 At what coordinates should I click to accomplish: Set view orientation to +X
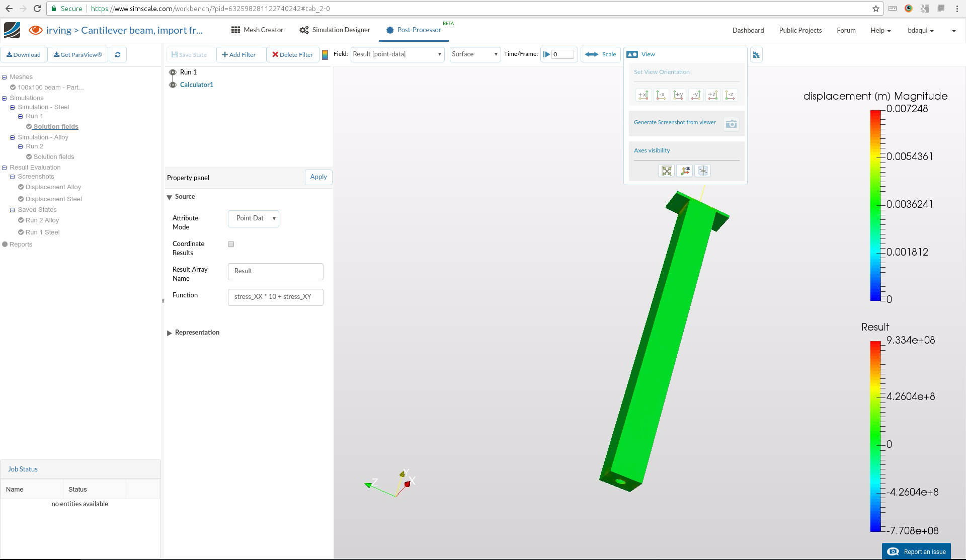pyautogui.click(x=643, y=95)
